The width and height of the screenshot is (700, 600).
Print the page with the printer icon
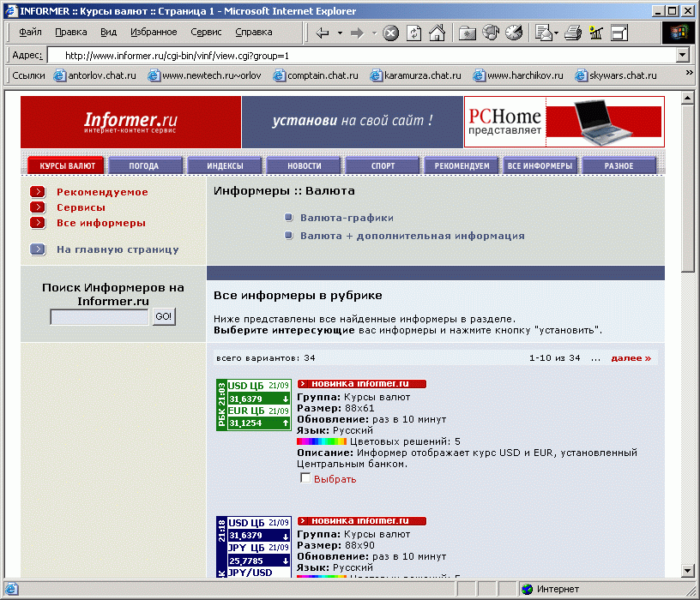[x=573, y=33]
